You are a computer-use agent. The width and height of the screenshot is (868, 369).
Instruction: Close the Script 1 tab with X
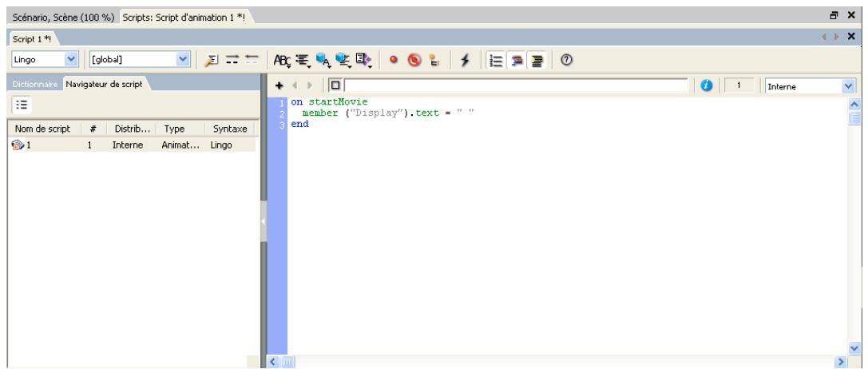(x=851, y=37)
